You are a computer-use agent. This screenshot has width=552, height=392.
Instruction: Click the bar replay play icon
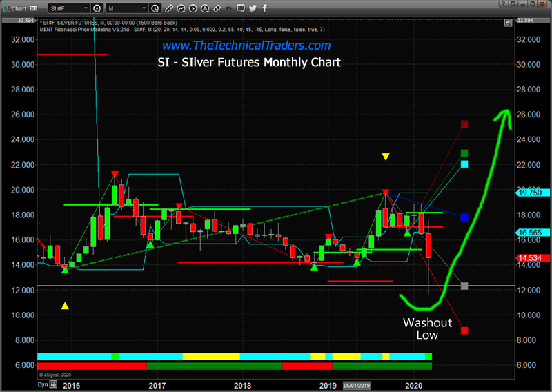193,8
